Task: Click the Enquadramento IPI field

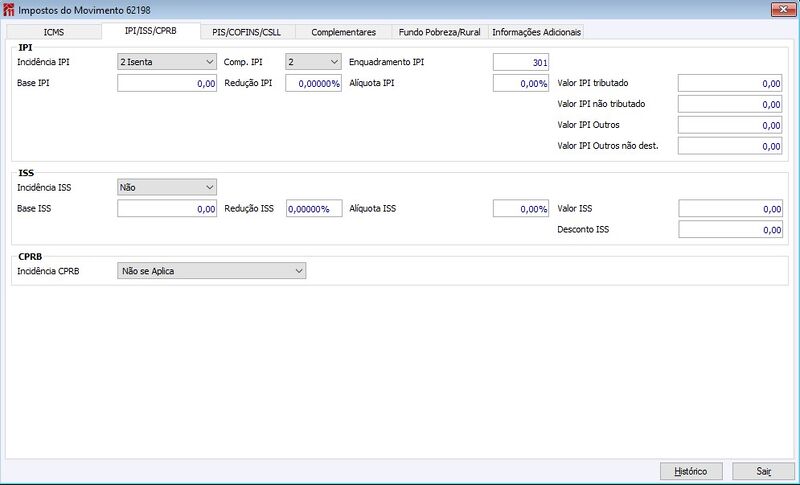Action: [x=521, y=62]
